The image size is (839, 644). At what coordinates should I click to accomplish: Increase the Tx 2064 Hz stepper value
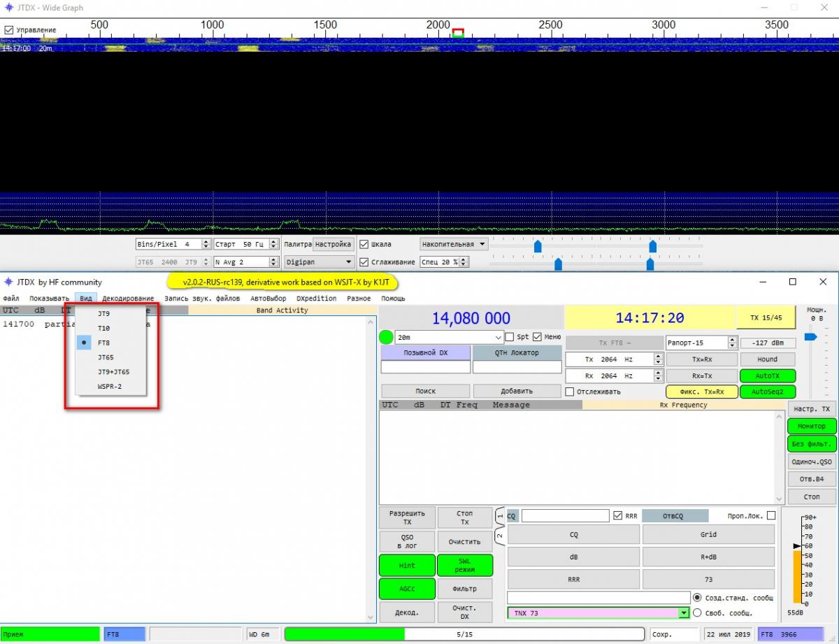(658, 356)
